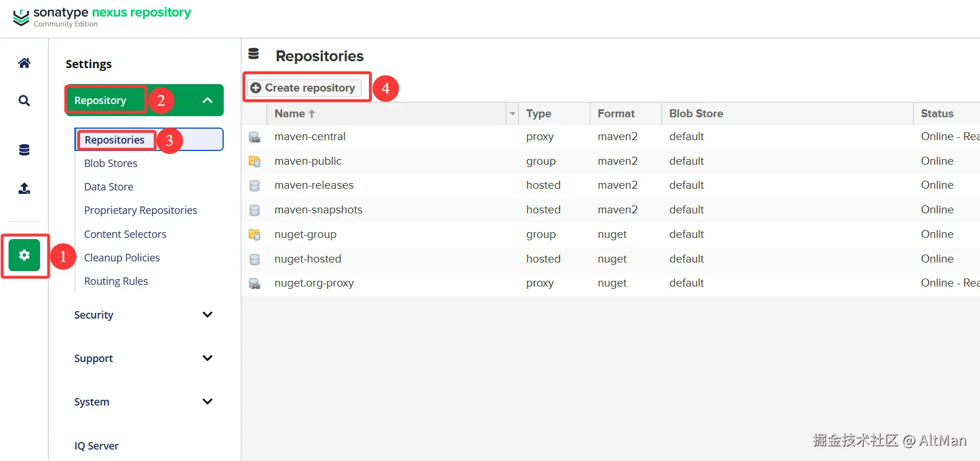Viewport: 980px width, 461px height.
Task: Click the home icon in left sidebar
Action: coord(24,63)
